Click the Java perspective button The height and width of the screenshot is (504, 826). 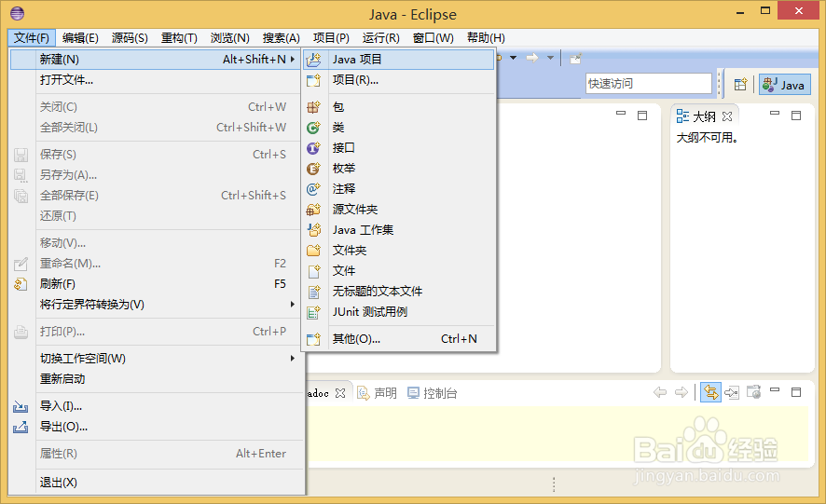(x=784, y=85)
